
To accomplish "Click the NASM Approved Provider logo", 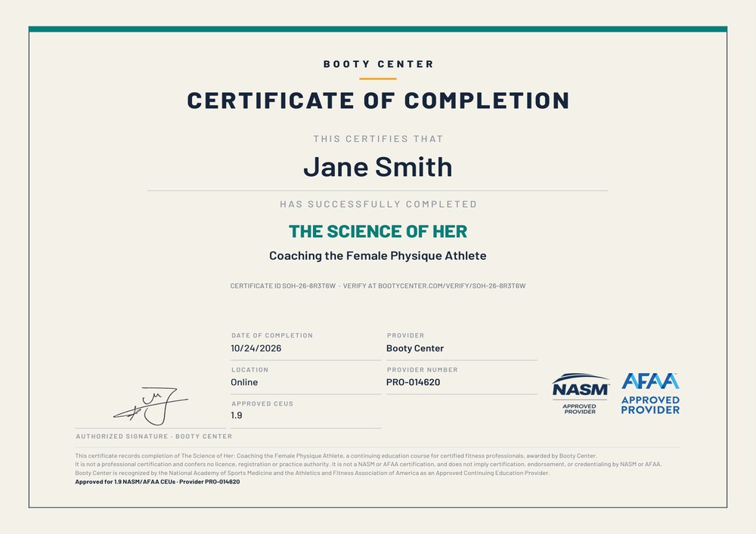I will (581, 394).
